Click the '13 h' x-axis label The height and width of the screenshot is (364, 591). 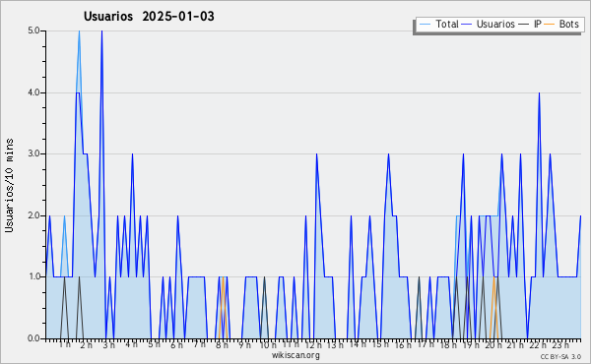[335, 344]
